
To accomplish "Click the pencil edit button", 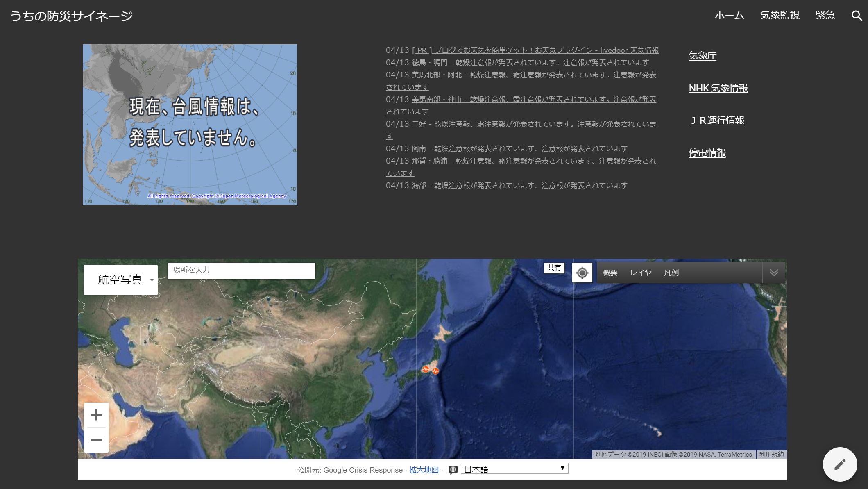I will click(840, 464).
